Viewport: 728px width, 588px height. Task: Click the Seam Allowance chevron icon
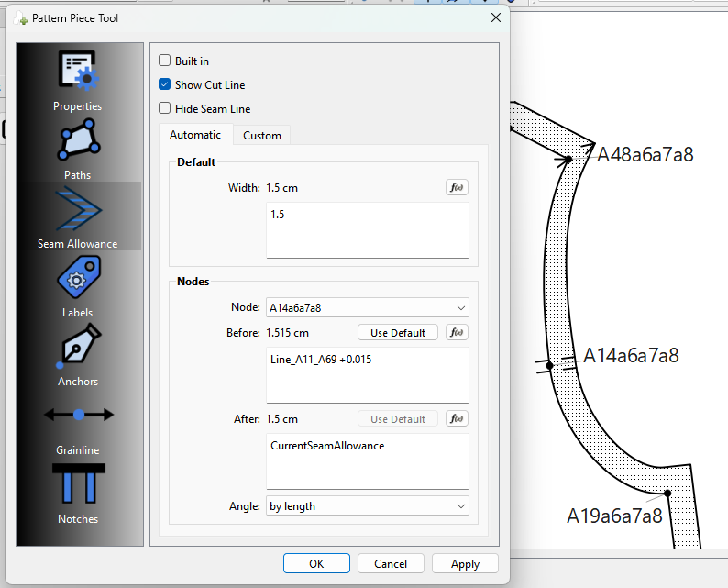[x=78, y=210]
